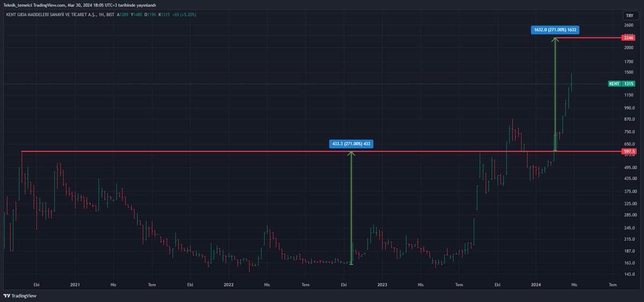644x302 pixels.
Task: Click the close value K1315 in legend
Action: coord(164,14)
